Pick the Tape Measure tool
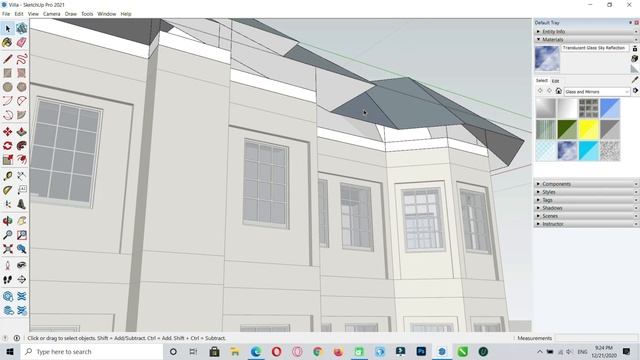Image resolution: width=640 pixels, height=360 pixels. pos(8,176)
